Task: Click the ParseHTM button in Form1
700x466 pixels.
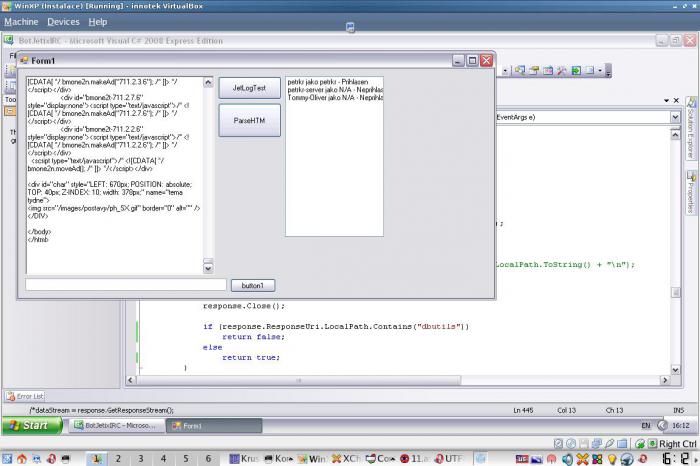Action: [x=250, y=121]
